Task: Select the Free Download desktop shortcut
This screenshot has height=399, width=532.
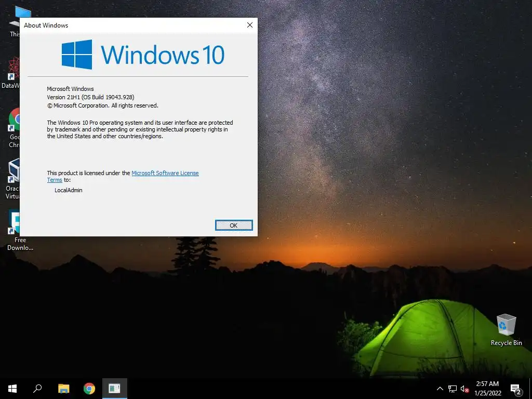Action: click(x=13, y=230)
